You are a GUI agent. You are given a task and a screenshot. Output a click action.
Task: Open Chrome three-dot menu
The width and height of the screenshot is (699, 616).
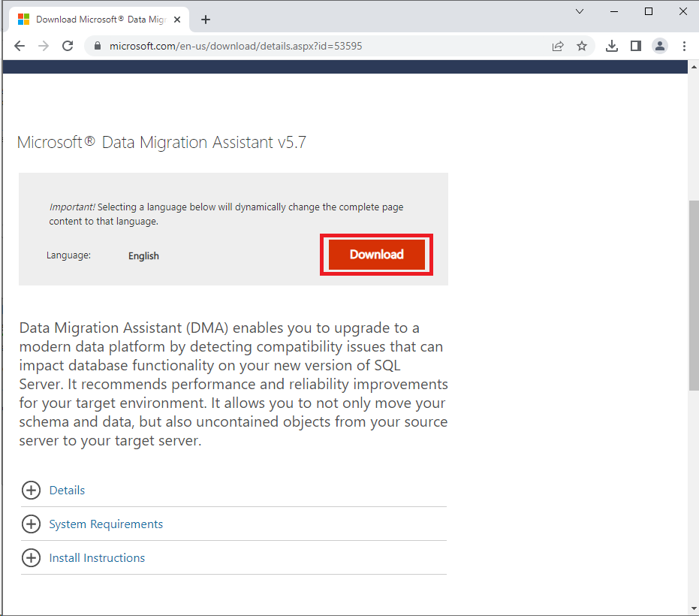[x=684, y=46]
